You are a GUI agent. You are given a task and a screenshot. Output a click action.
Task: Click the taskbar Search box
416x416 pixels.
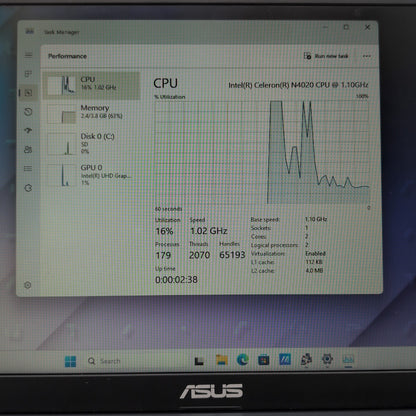[x=104, y=361]
